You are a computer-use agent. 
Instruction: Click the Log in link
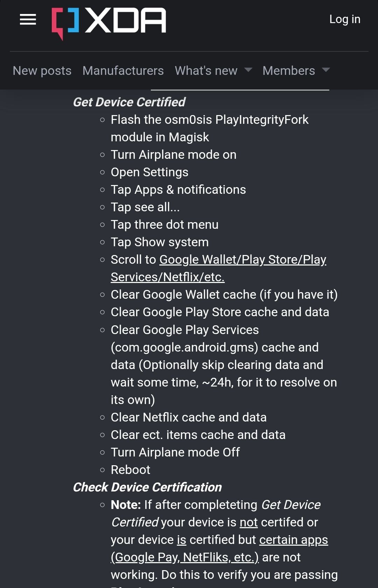coord(344,19)
